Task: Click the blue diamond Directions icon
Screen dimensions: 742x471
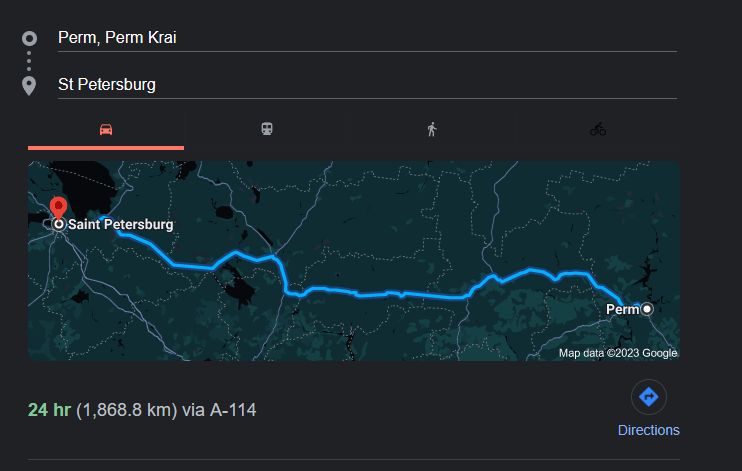Action: [648, 397]
